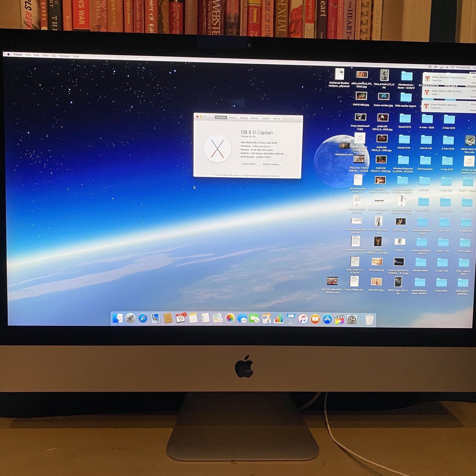The height and width of the screenshot is (476, 476).
Task: Open App Store icon in Dock
Action: 327,320
